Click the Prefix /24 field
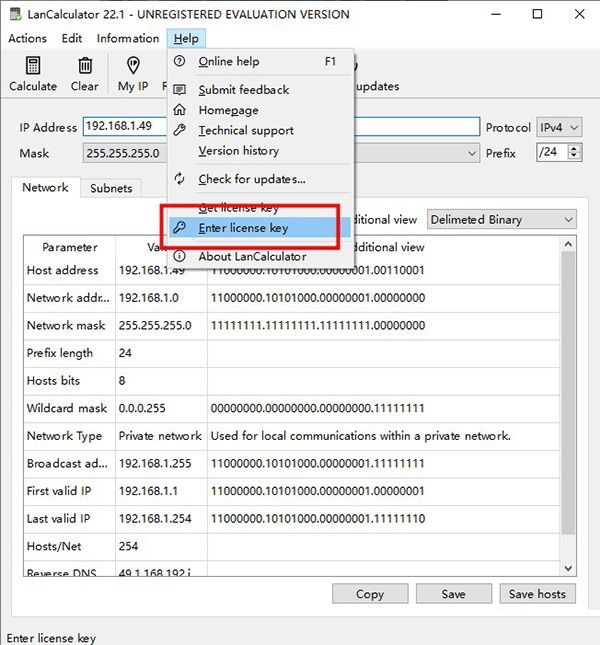The height and width of the screenshot is (645, 600). pos(552,152)
